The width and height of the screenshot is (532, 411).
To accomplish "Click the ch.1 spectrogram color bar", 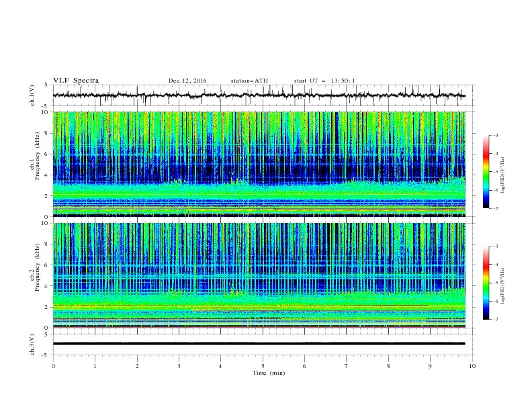I will pyautogui.click(x=486, y=171).
